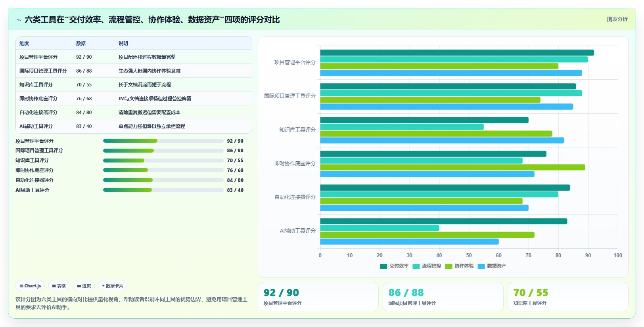Select table cell 国际项目管理工具评分
644x327 pixels.
click(43, 71)
